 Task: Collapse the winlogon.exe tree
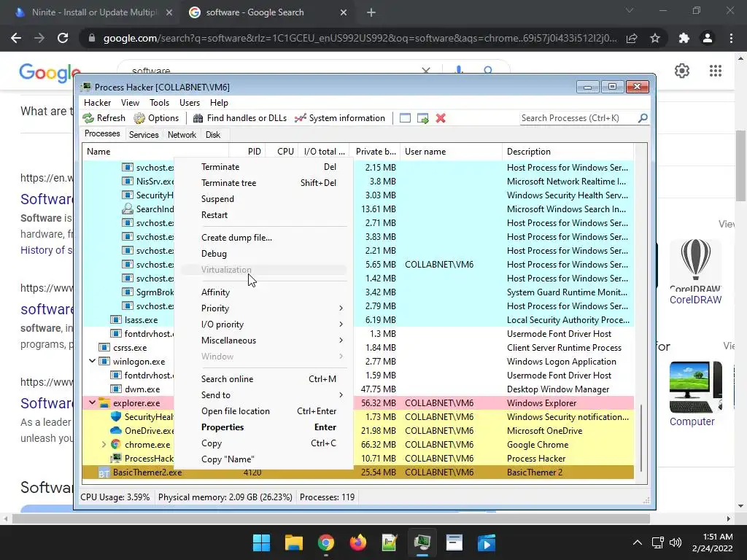[93, 361]
